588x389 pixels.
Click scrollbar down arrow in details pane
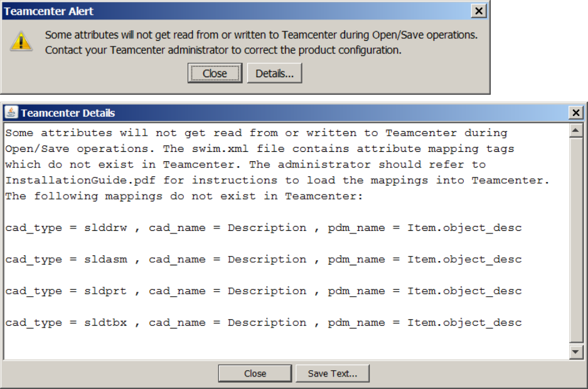(575, 352)
